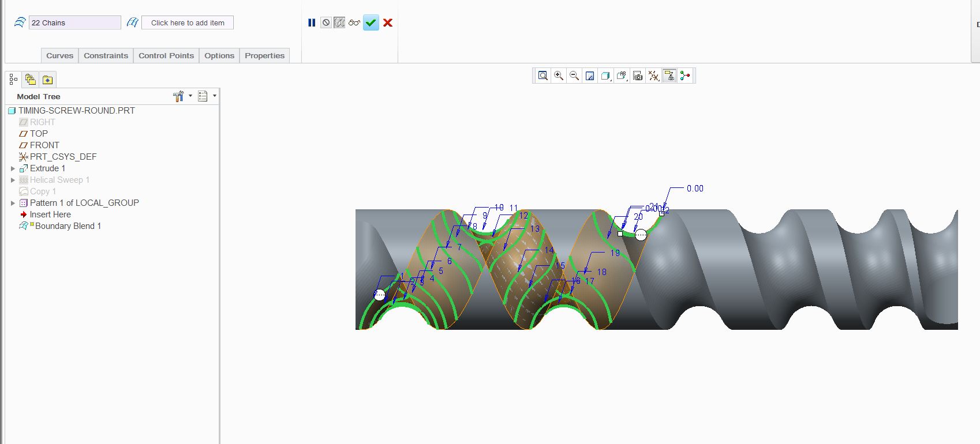Image resolution: width=980 pixels, height=444 pixels.
Task: Click the white round drag handle near chain 20
Action: (641, 235)
